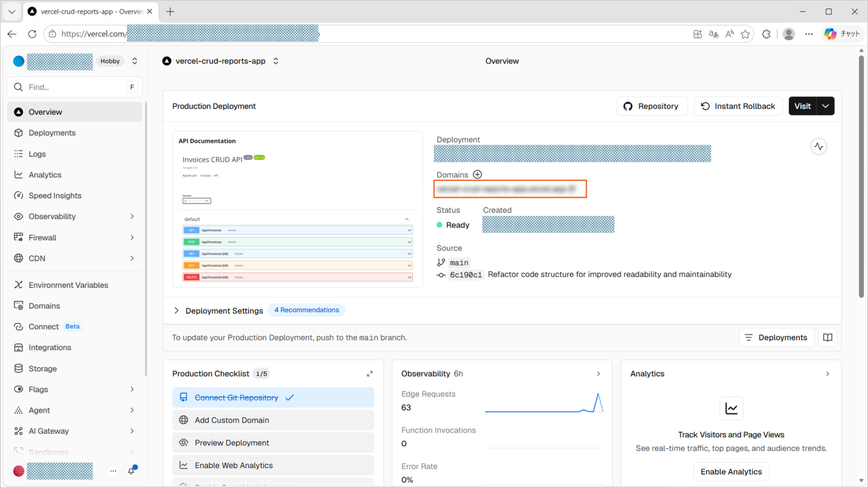
Task: Click the Deployments button below settings
Action: (x=777, y=338)
